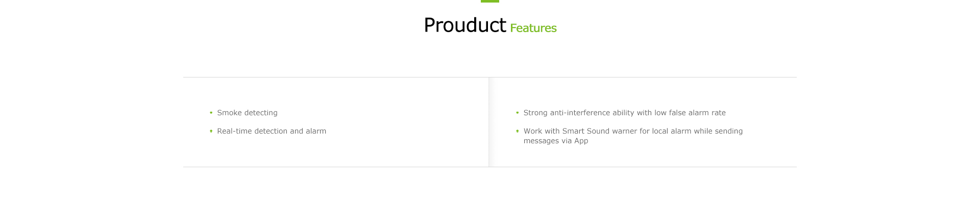Click the green 'Features' heading text
The image size is (980, 208).
tap(533, 28)
